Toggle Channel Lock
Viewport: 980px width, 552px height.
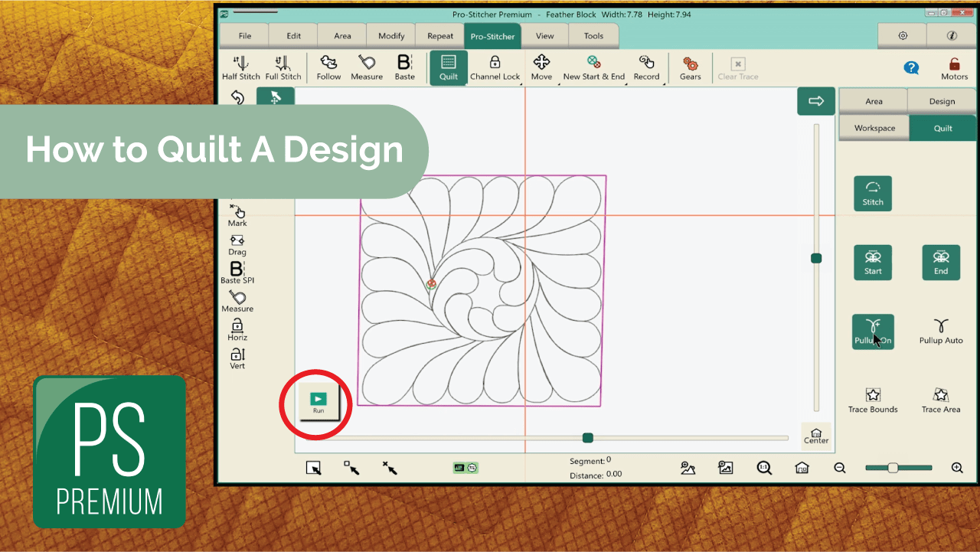coord(495,68)
